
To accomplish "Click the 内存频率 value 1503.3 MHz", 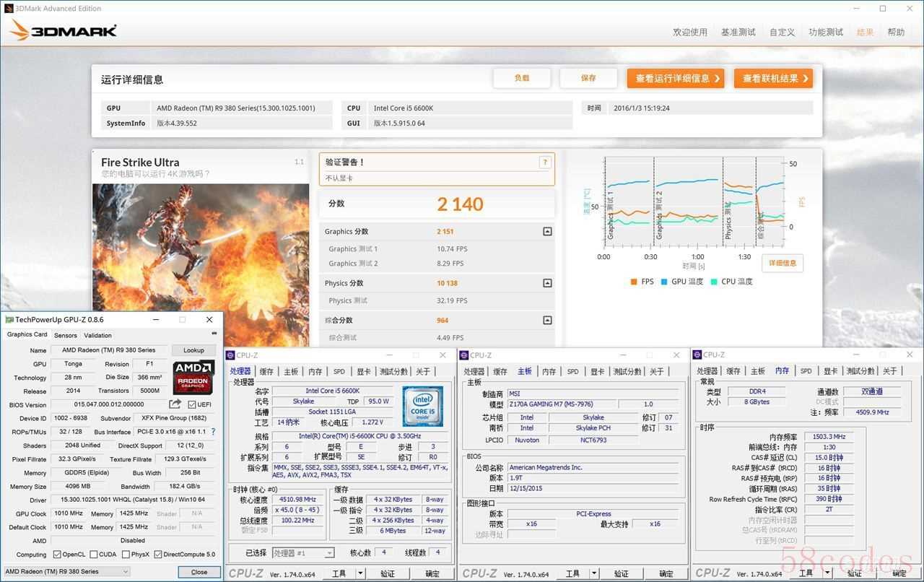I will (829, 437).
